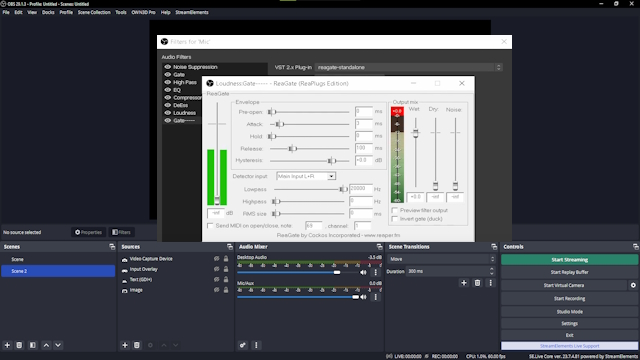The image size is (640, 360).
Task: Open scene filters icon in Scenes dock
Action: pos(33,345)
